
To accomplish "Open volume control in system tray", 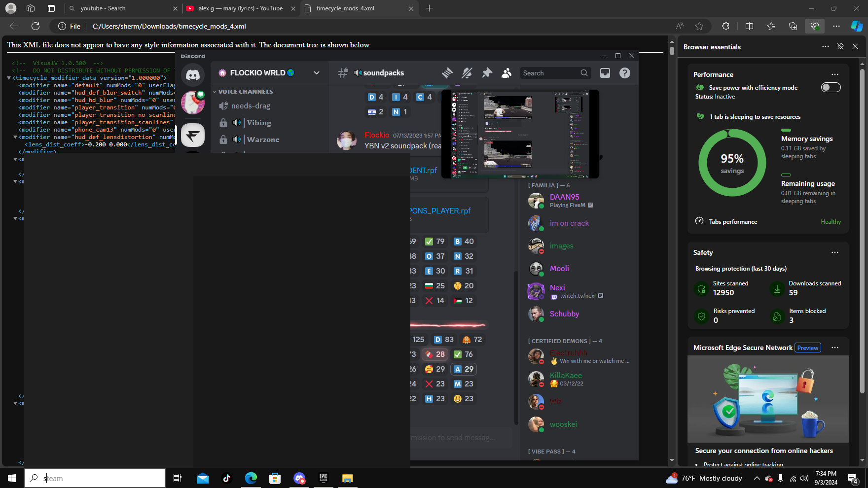I will pos(804,478).
